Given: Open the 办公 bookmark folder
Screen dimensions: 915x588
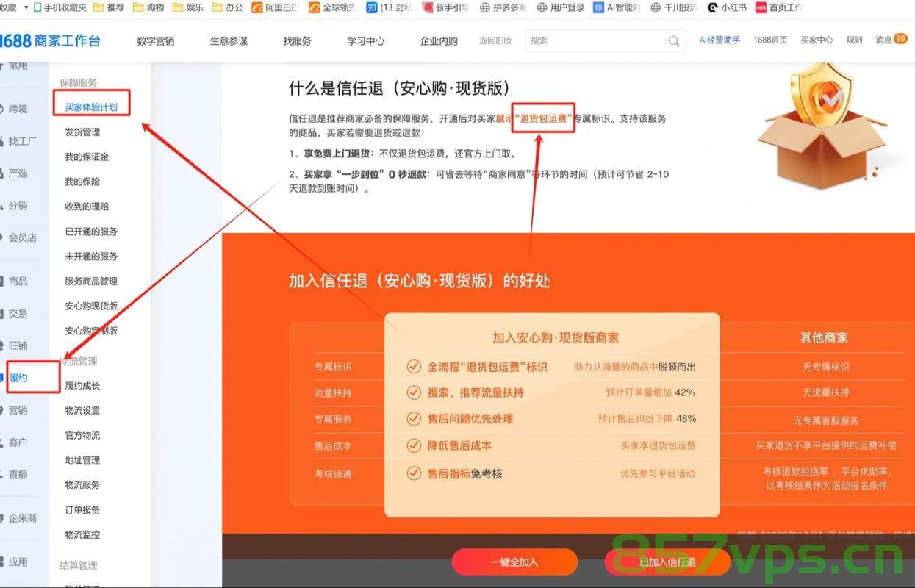Looking at the screenshot, I should click(228, 7).
